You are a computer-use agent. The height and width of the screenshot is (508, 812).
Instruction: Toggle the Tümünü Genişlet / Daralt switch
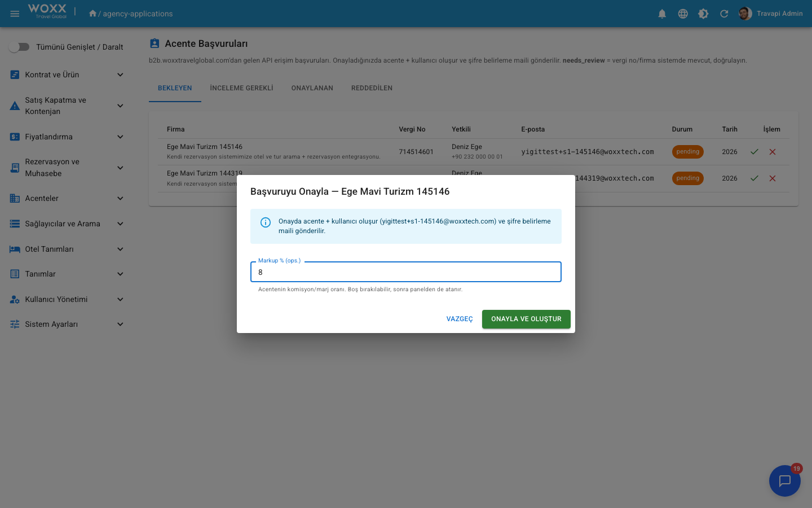pos(19,47)
